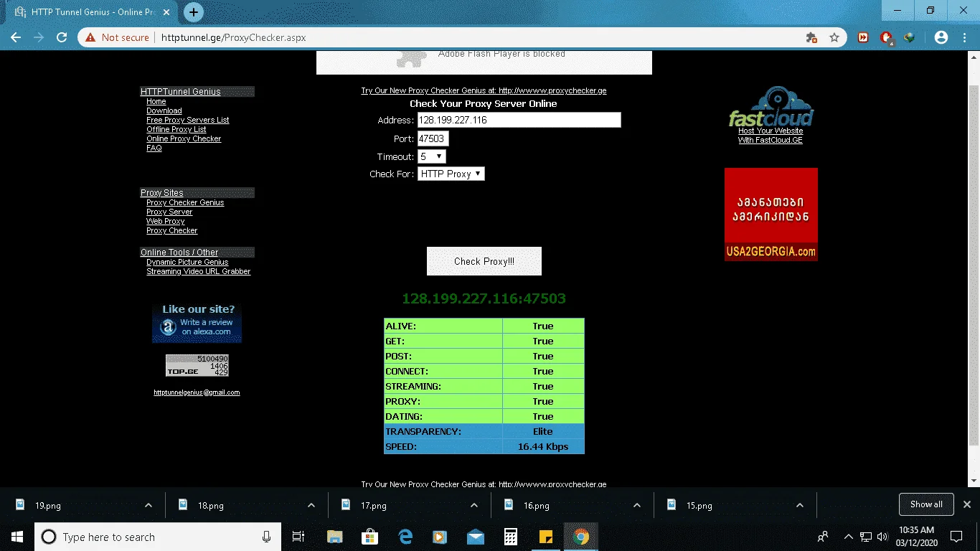Viewport: 980px width, 551px height.
Task: Open options arrow for 15.png download
Action: [800, 505]
